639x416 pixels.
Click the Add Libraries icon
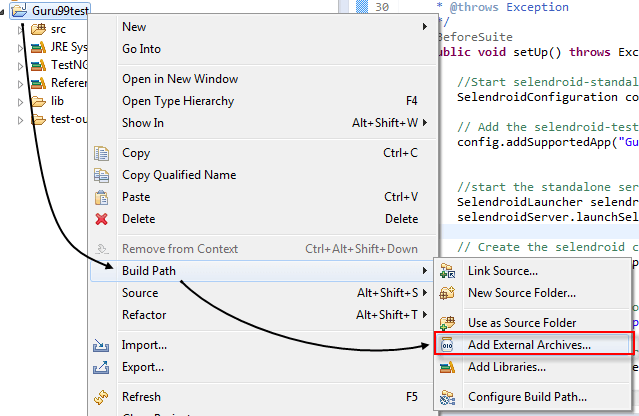(447, 367)
